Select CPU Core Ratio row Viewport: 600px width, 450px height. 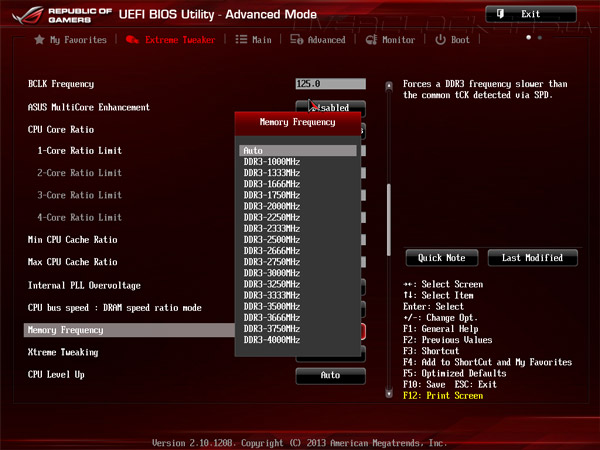61,129
